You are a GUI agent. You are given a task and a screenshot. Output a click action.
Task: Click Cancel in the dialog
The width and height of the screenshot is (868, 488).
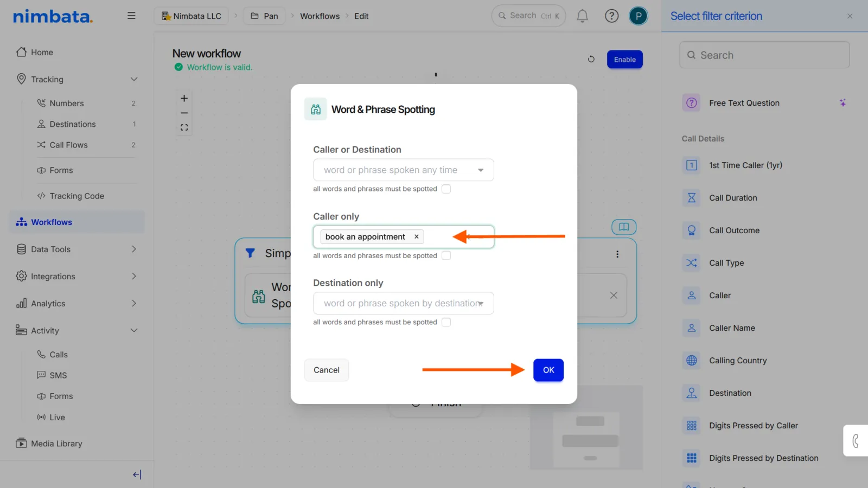[x=326, y=370]
